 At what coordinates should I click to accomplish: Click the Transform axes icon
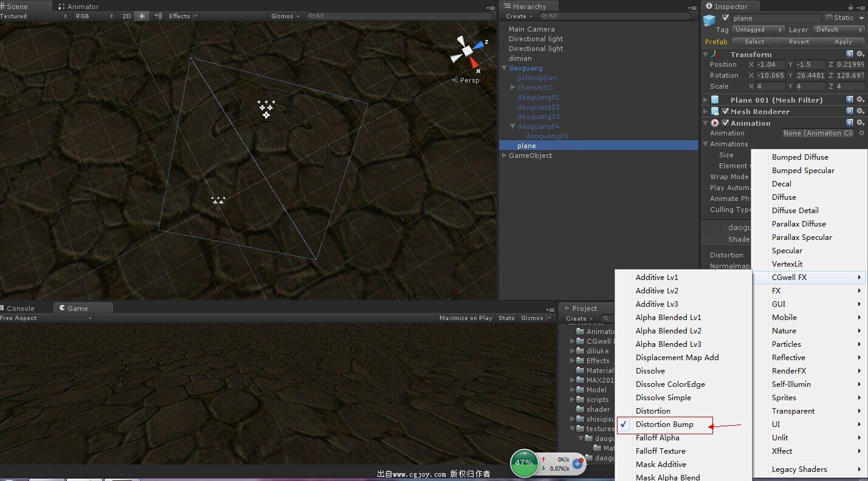(x=715, y=54)
